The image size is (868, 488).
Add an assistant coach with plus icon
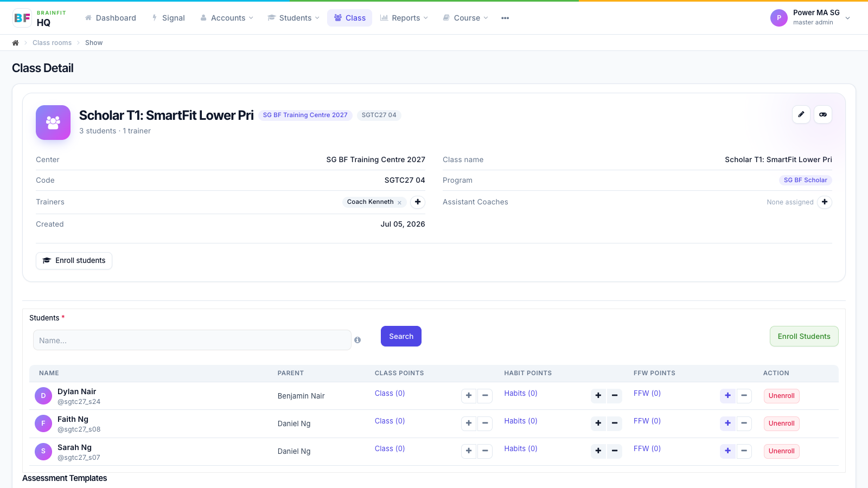(825, 202)
